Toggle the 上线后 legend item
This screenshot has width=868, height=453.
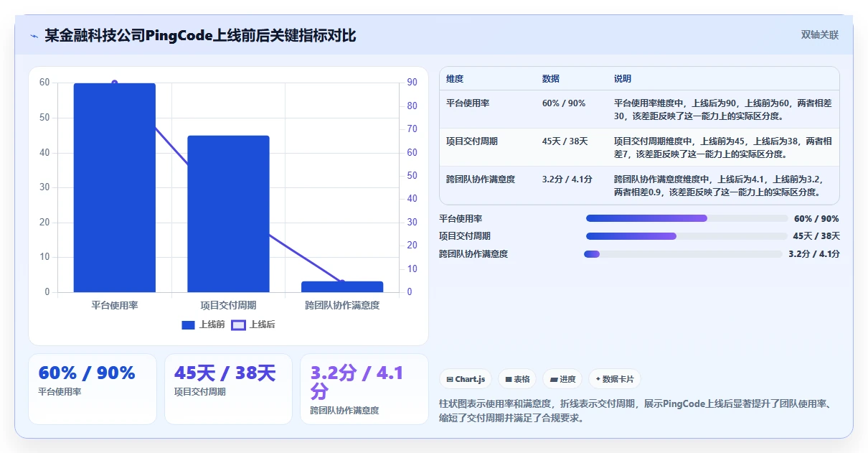(253, 324)
